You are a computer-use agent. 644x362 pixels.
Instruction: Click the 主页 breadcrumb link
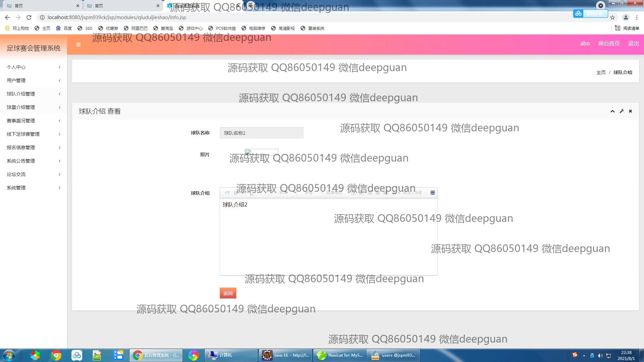601,72
